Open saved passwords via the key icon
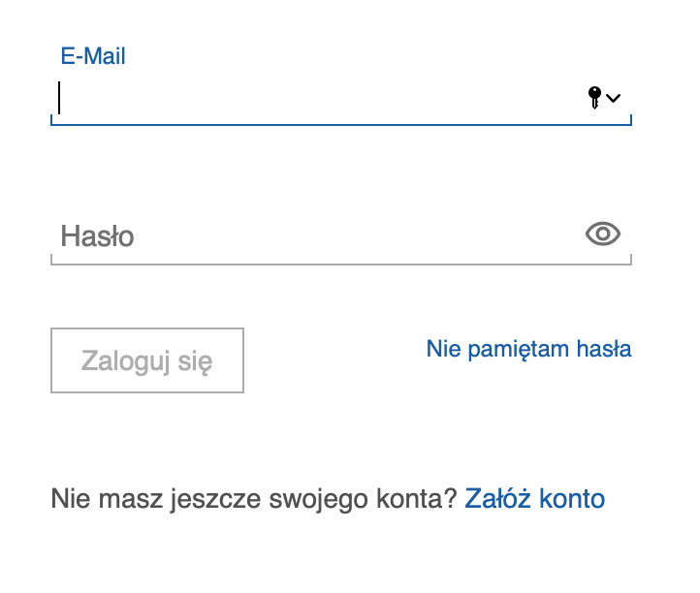700x593 pixels. pos(594,98)
